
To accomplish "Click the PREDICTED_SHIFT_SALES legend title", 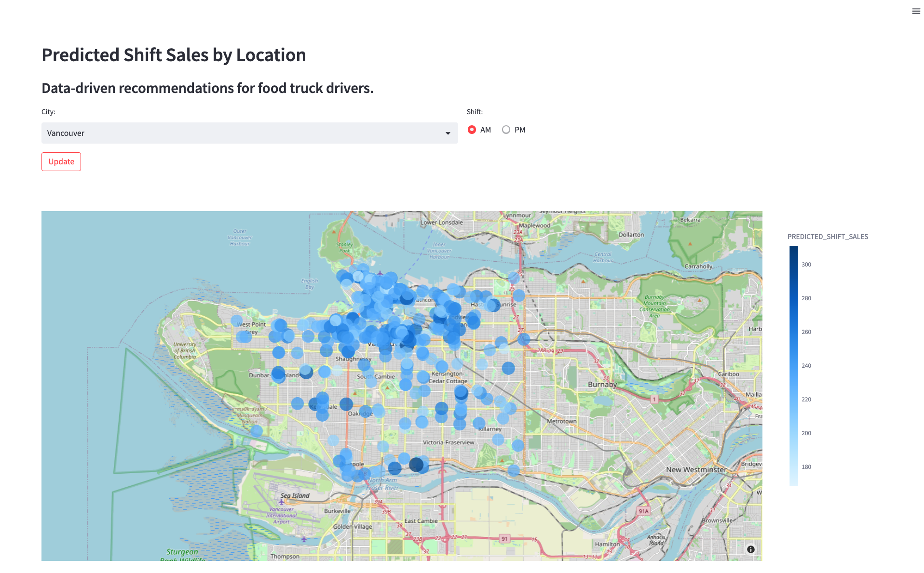I will [x=827, y=237].
